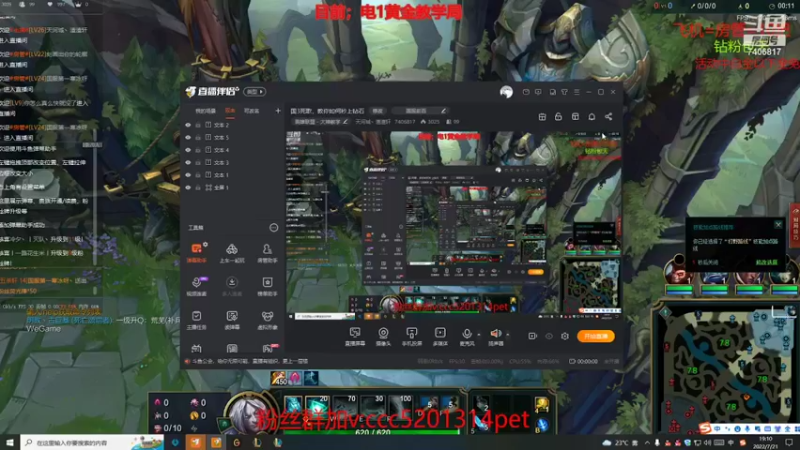Hide the 文本 1 layer
800x450 pixels.
tap(188, 175)
